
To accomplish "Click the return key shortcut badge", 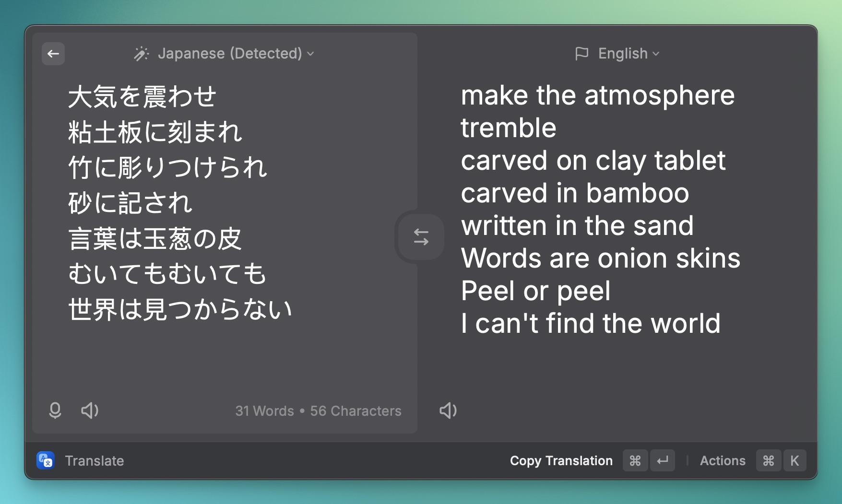I will pyautogui.click(x=663, y=461).
